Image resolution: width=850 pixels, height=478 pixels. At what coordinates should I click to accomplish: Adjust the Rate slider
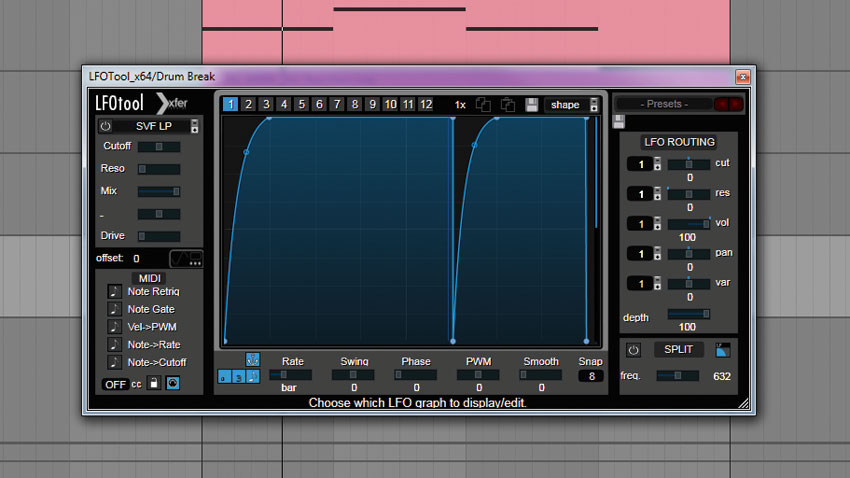click(x=291, y=374)
